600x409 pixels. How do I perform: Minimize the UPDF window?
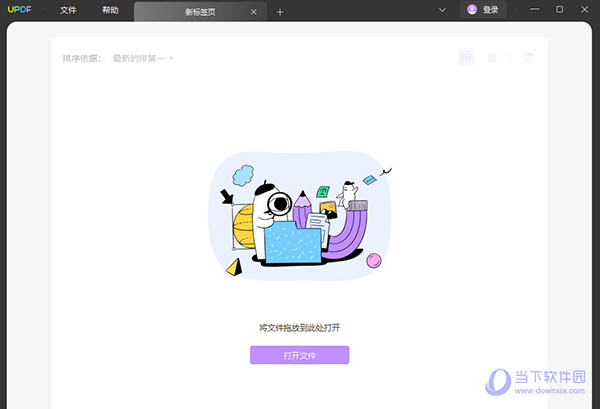pos(531,10)
